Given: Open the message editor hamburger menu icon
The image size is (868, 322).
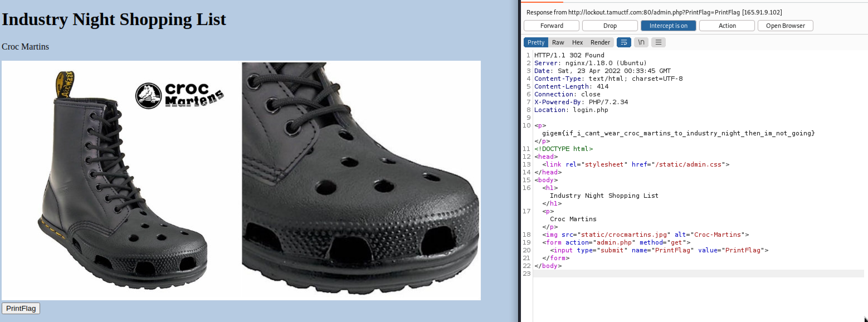Looking at the screenshot, I should [658, 42].
